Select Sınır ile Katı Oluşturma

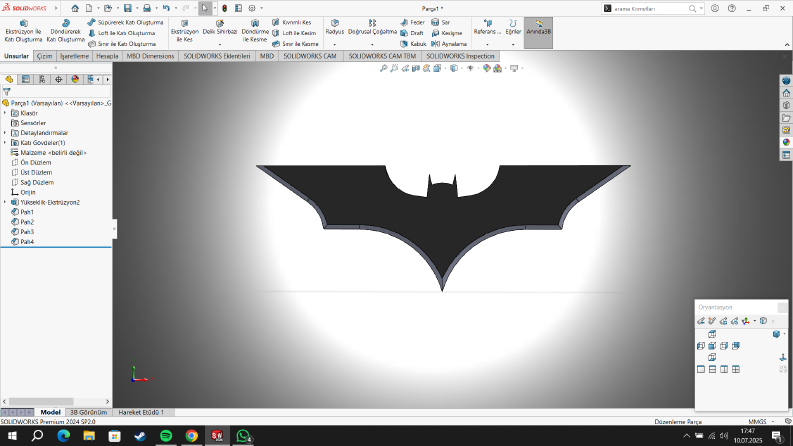pos(122,44)
